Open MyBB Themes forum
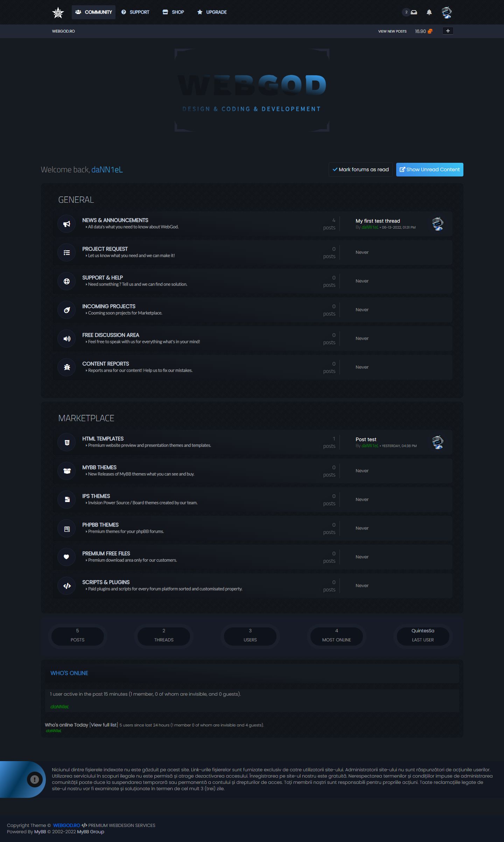 99,467
